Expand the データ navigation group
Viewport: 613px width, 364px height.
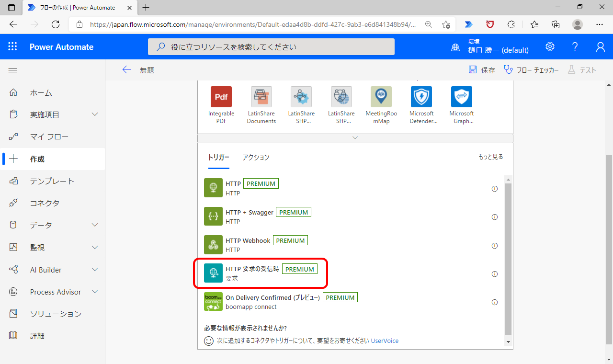coord(95,225)
